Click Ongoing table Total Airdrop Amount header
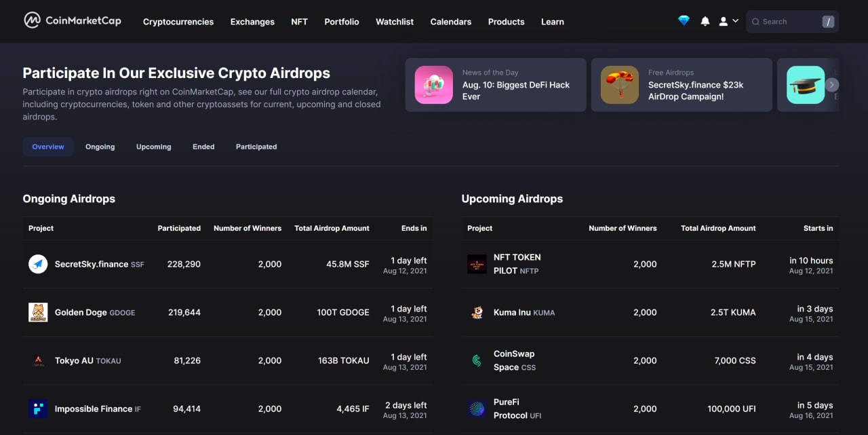This screenshot has width=868, height=435. (x=332, y=228)
